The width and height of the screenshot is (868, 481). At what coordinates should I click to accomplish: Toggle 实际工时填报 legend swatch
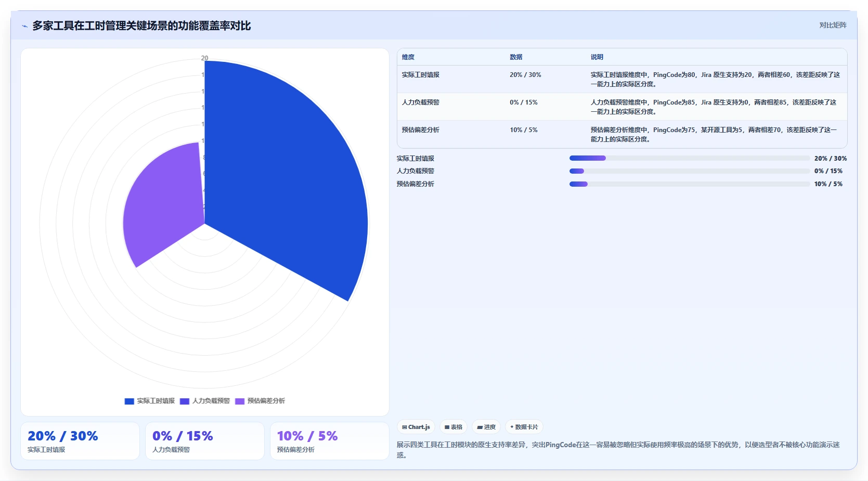pos(129,401)
